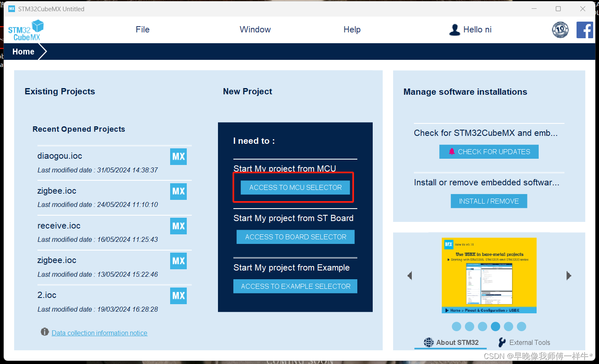Select zigbee.ioc modified 13/05/2024 15:22:46
The image size is (599, 364).
(x=57, y=260)
